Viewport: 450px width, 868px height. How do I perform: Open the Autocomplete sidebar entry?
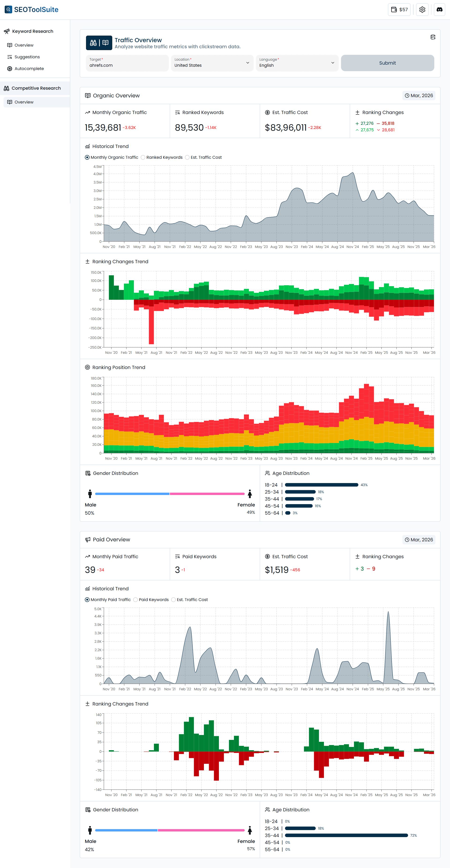pos(29,68)
